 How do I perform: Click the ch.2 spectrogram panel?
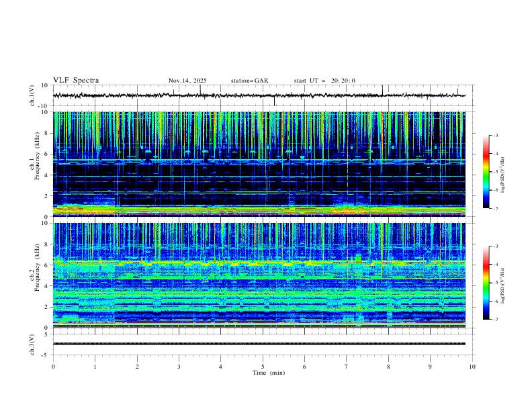(x=259, y=275)
